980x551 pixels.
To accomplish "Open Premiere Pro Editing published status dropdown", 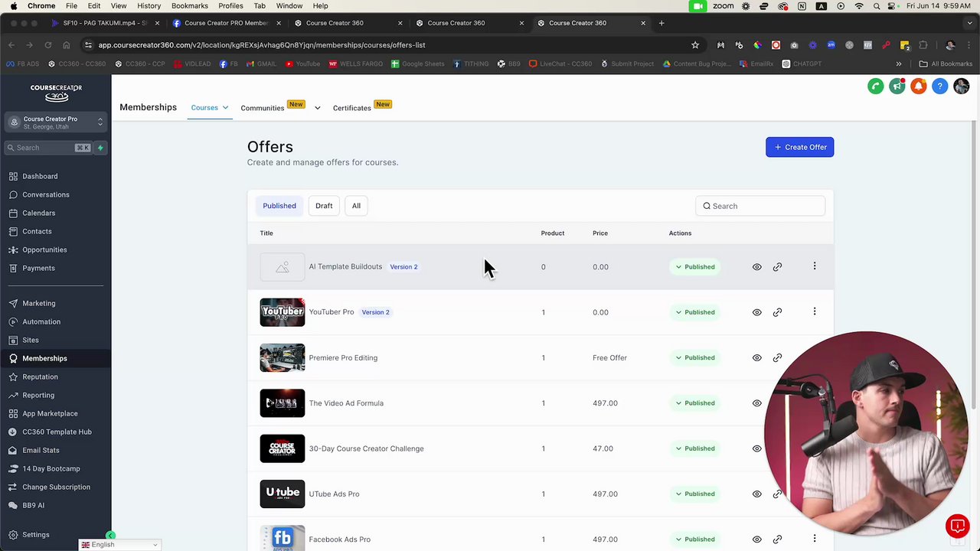I will pos(695,357).
